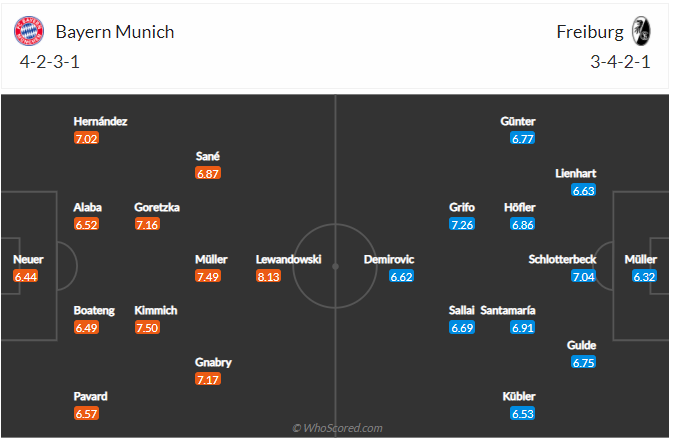Select the Günter player name
The height and width of the screenshot is (438, 675).
pos(518,121)
